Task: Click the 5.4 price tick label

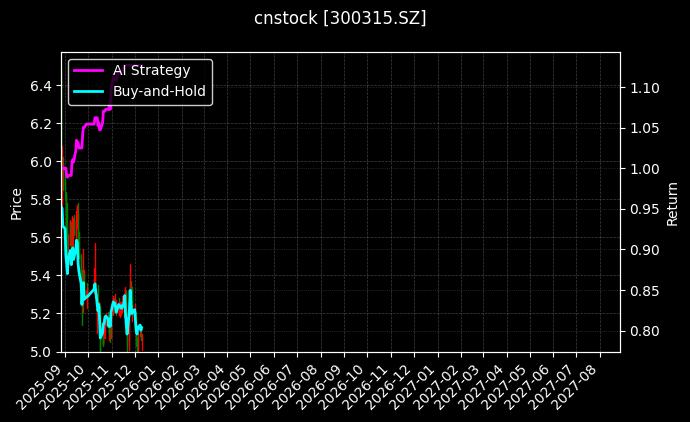Action: [x=40, y=276]
